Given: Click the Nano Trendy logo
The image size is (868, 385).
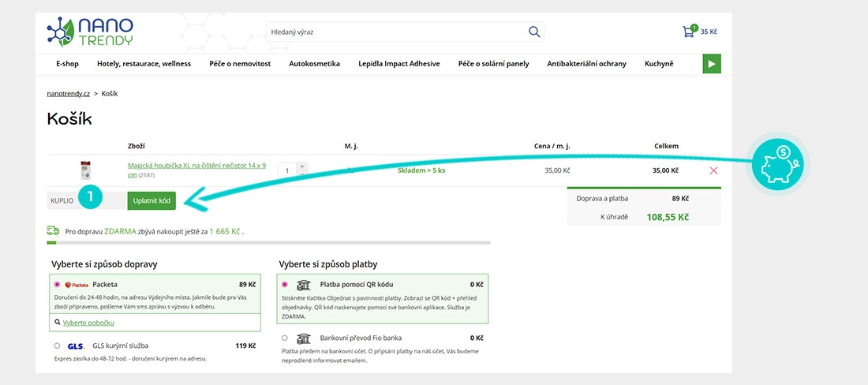Looking at the screenshot, I should coord(90,32).
